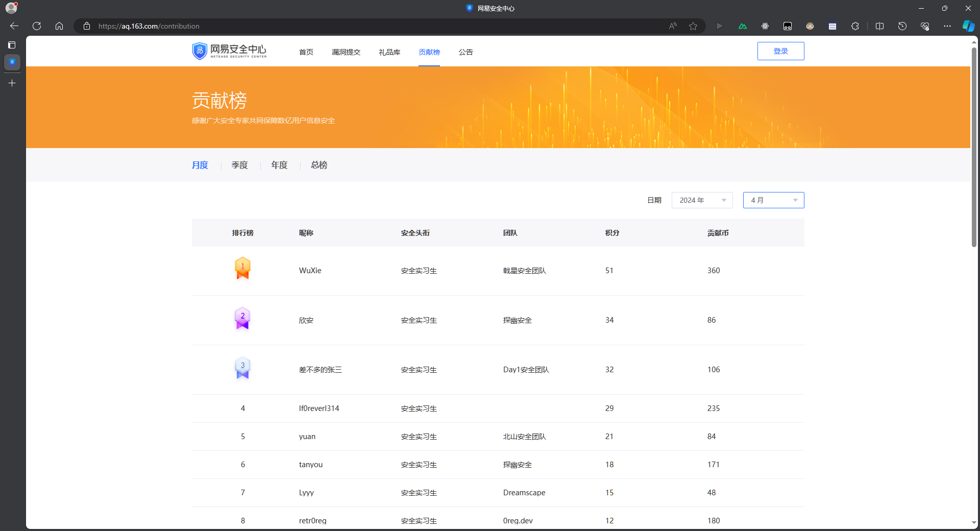Viewport: 980px width, 531px height.
Task: Open browser history clock icon
Action: coord(902,26)
